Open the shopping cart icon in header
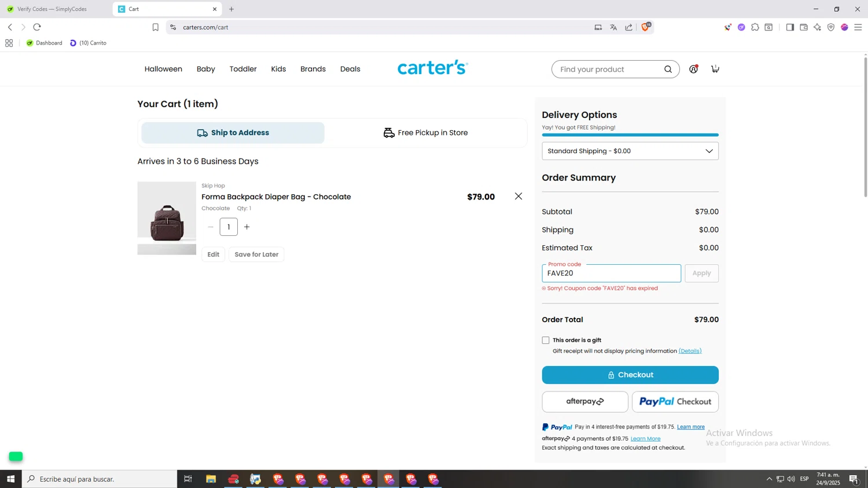 [715, 69]
